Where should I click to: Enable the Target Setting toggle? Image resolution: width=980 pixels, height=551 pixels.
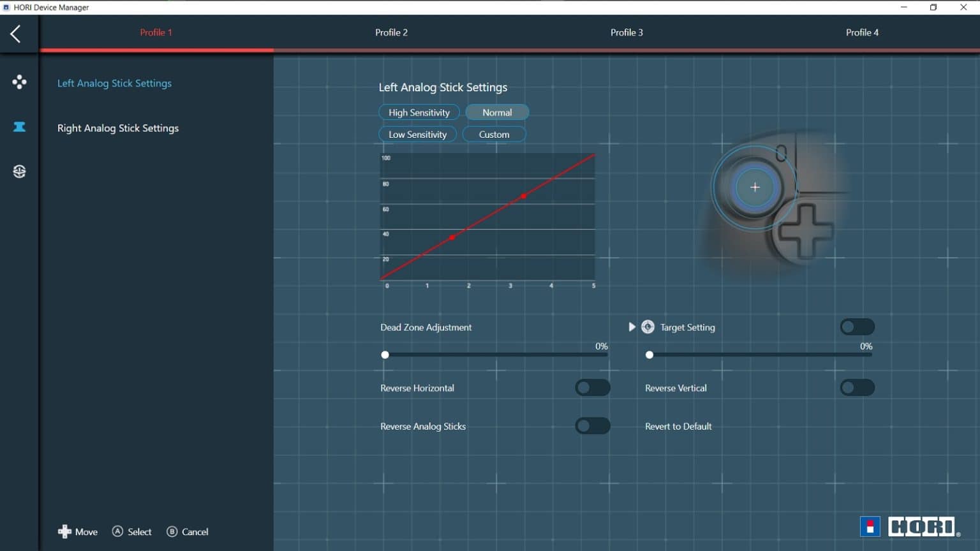click(x=857, y=327)
